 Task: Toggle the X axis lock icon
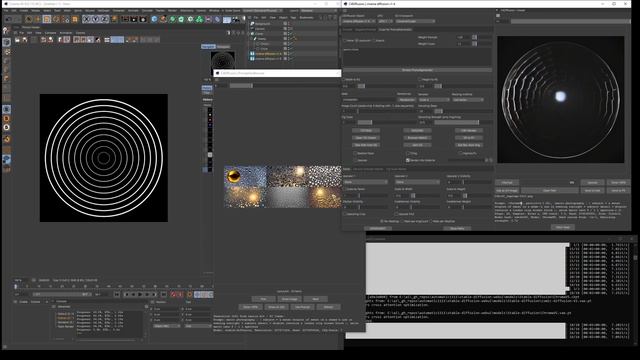pyautogui.click(x=86, y=19)
